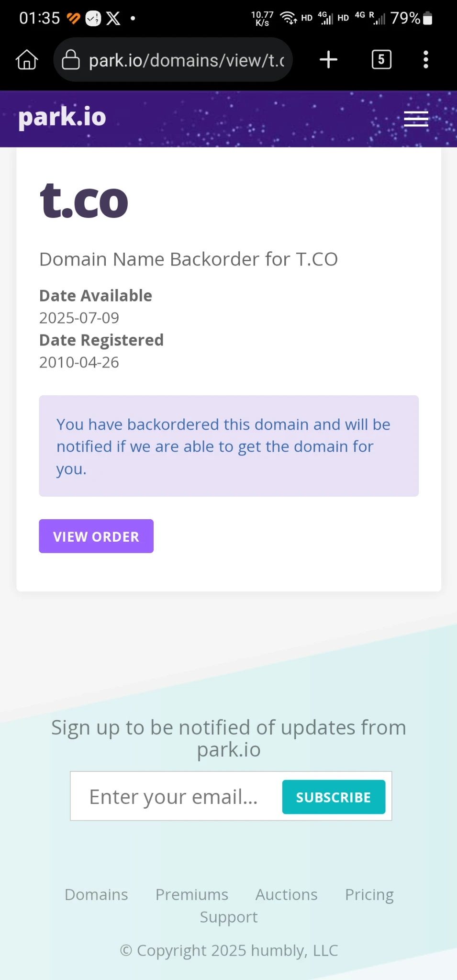The image size is (457, 980).
Task: Tap the padlock site security icon
Action: 71,60
